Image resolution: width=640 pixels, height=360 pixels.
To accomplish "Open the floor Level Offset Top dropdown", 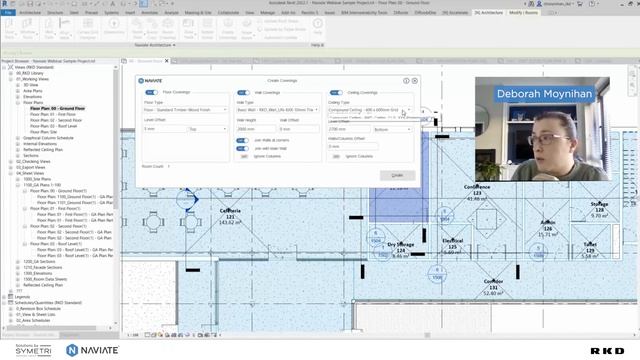I will (x=207, y=129).
